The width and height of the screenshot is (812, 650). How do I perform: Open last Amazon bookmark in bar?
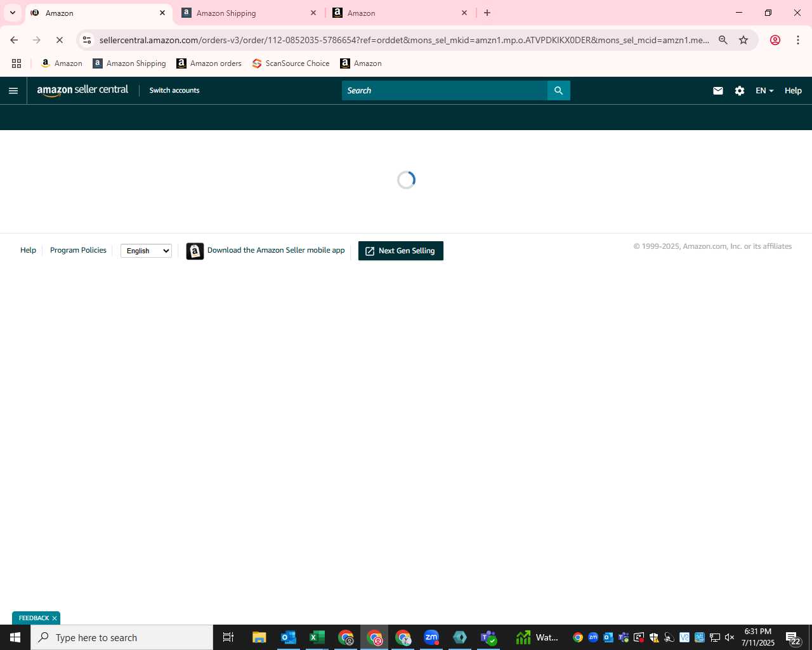click(x=361, y=63)
